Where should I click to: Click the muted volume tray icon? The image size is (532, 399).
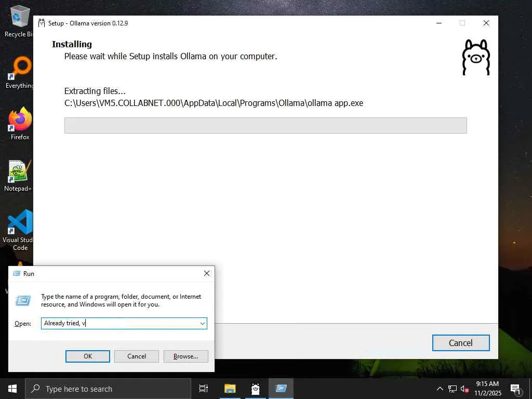pos(464,389)
